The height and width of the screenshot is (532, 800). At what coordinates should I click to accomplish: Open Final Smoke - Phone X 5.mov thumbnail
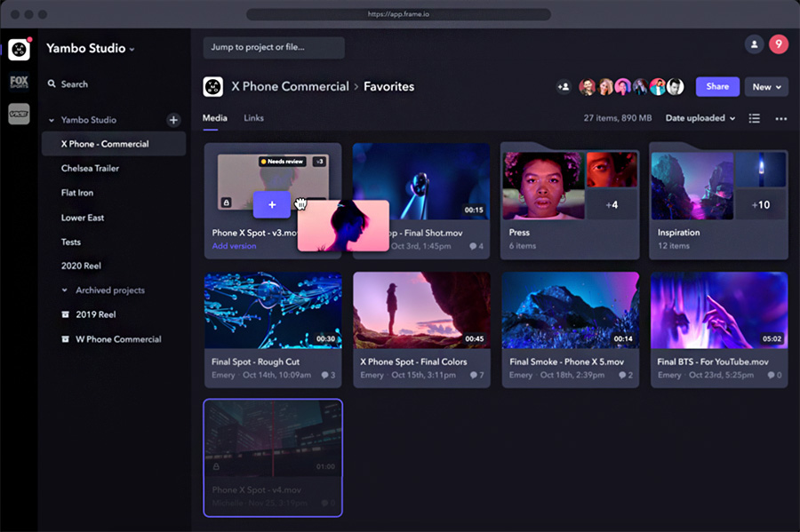[x=571, y=310]
